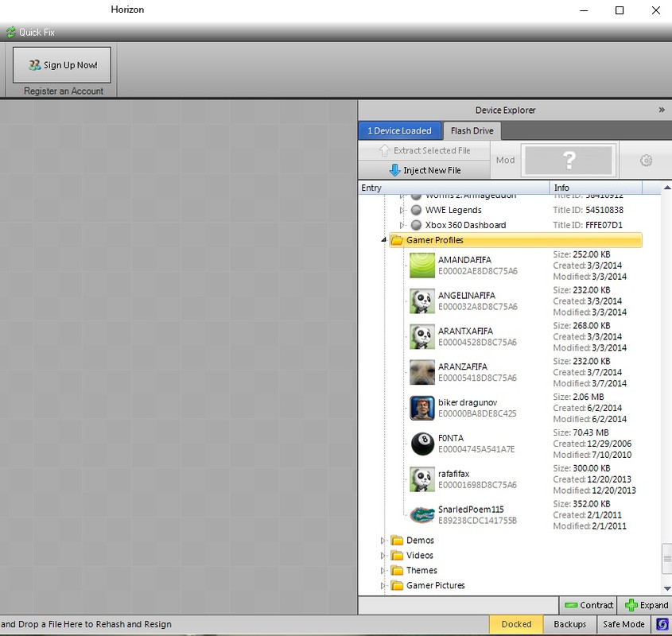Select the Gamer Pictures folder icon
The width and height of the screenshot is (672, 636).
pos(397,585)
